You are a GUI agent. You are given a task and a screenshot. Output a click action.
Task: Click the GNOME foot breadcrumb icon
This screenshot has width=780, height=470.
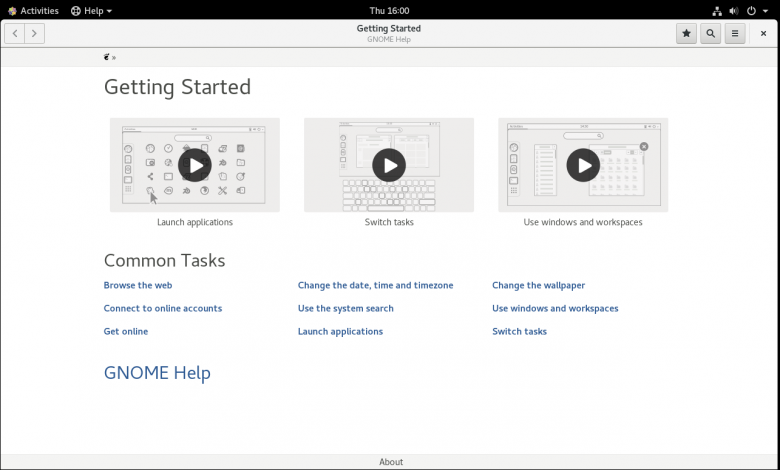[106, 57]
